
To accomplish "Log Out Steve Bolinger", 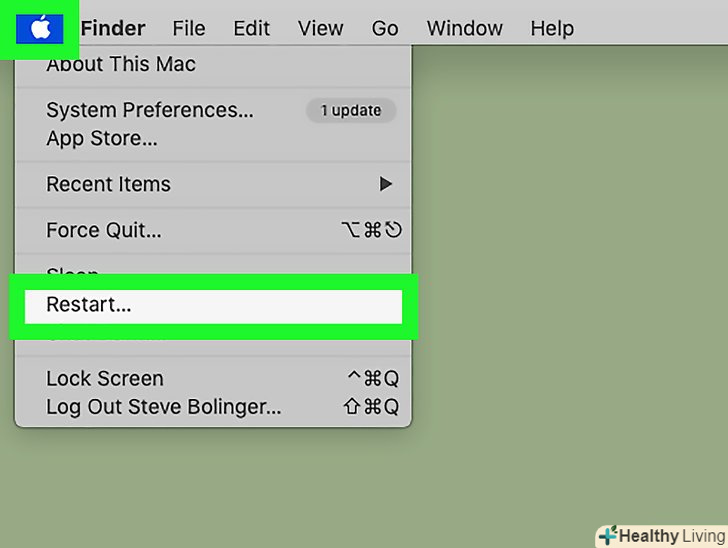I will click(164, 407).
